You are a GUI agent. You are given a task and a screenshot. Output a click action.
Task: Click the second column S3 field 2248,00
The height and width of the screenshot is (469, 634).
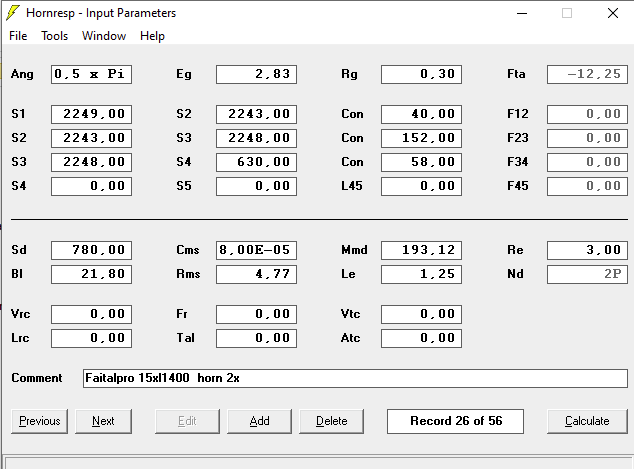click(x=256, y=138)
